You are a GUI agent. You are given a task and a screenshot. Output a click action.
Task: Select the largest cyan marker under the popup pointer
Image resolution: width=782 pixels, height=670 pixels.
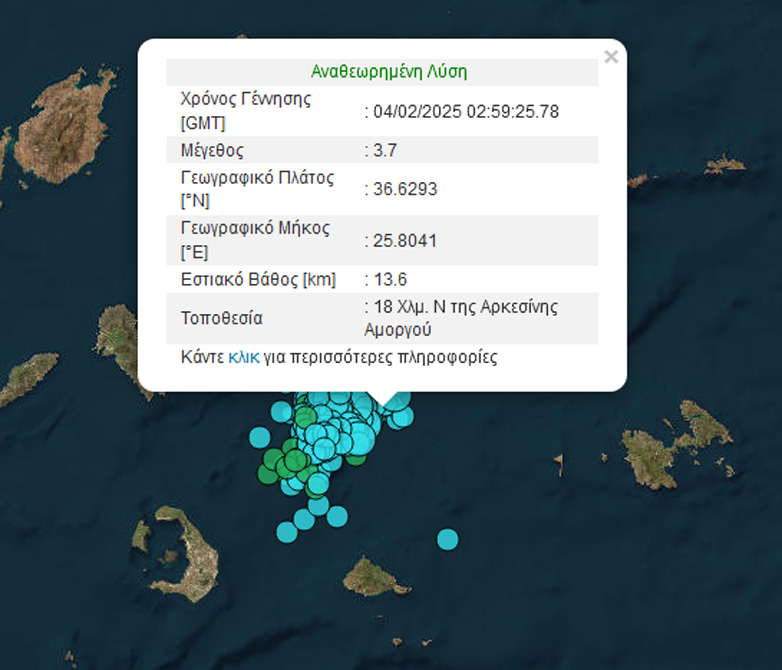point(360,438)
